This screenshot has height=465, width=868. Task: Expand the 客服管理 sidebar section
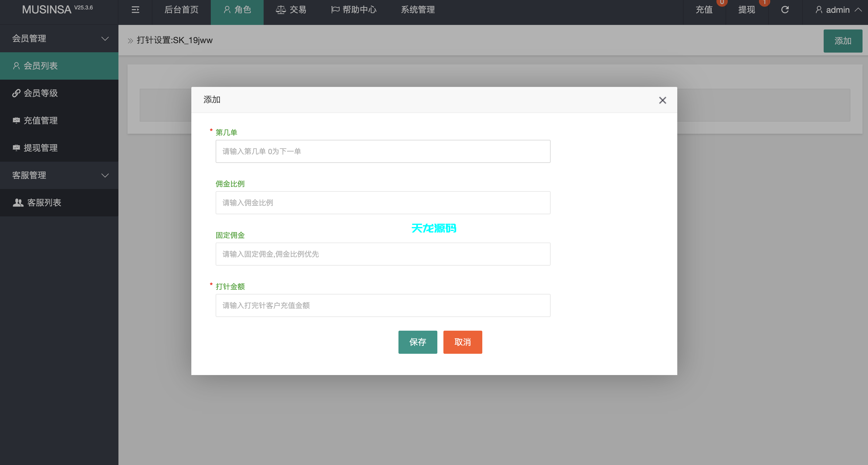point(105,175)
